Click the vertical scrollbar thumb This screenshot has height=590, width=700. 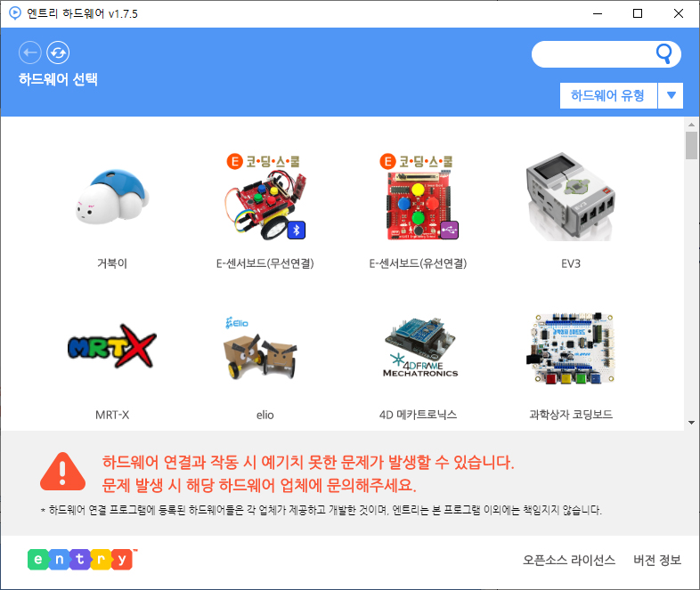(x=691, y=145)
